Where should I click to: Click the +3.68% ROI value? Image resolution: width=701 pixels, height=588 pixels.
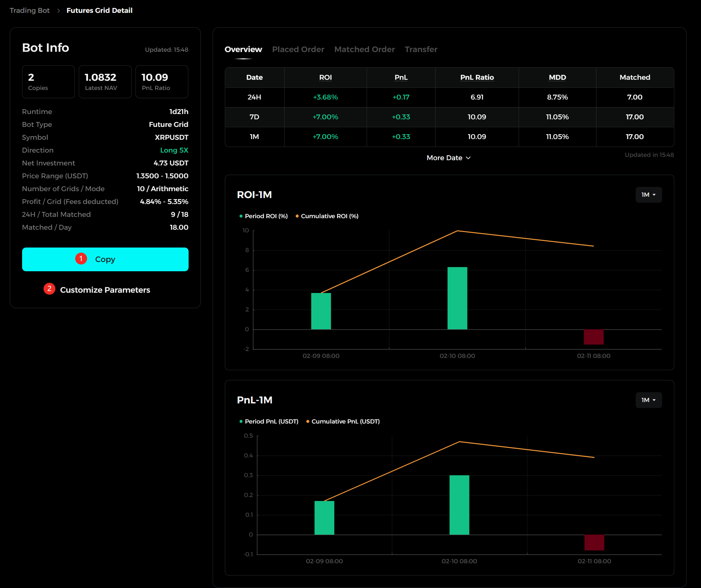point(325,97)
